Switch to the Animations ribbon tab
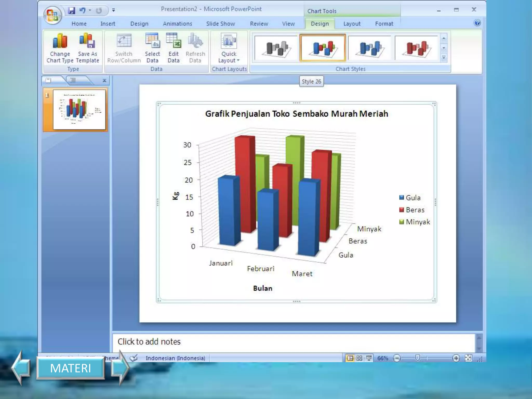 click(x=177, y=24)
